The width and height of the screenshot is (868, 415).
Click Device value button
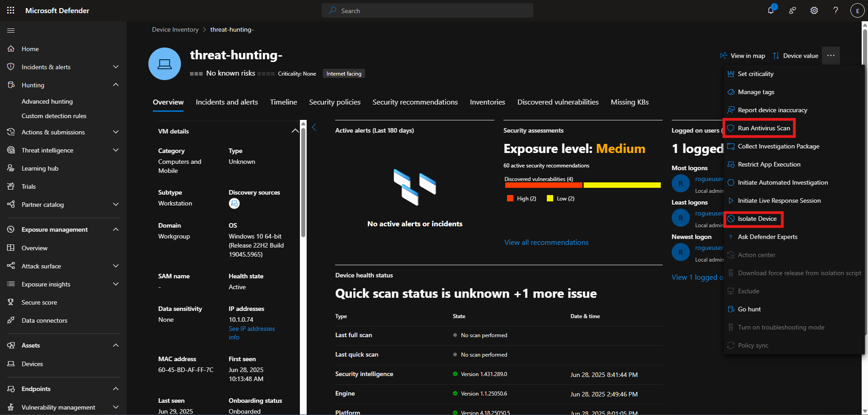pos(796,56)
